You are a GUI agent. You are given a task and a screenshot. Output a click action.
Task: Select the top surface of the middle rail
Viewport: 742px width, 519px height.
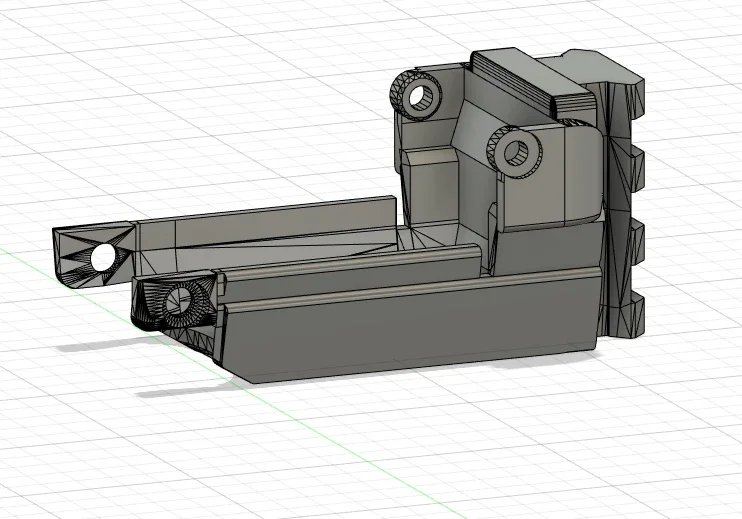point(350,265)
